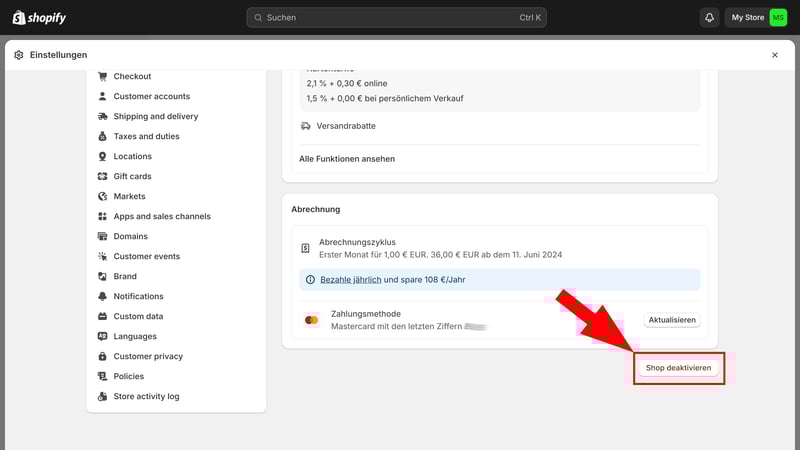Click Aktualisieren for the Zahlungsmethode

[x=671, y=320]
